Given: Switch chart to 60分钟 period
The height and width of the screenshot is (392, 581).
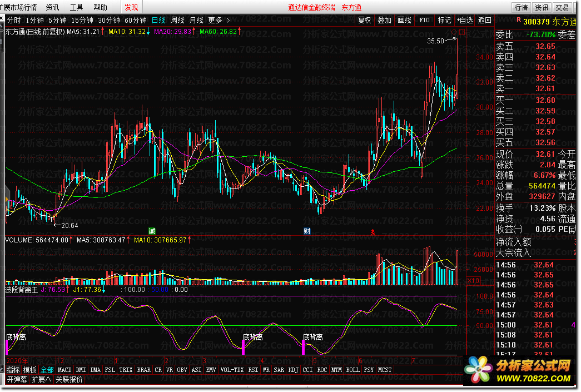Looking at the screenshot, I should pos(136,21).
